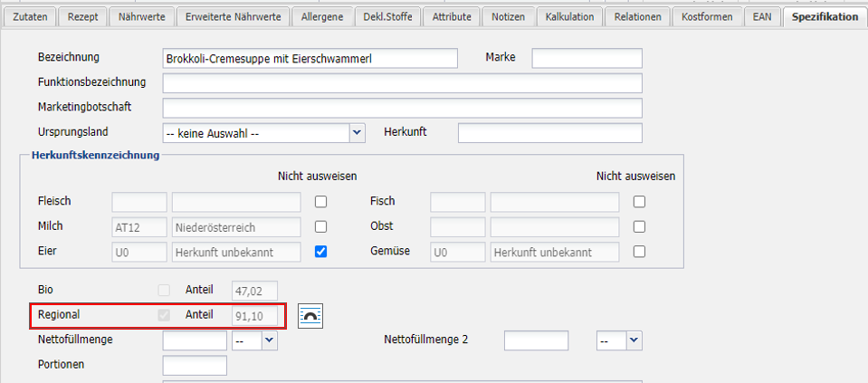868x383 pixels.
Task: Uncheck 'Nicht ausweisen' for Eier
Action: click(320, 252)
